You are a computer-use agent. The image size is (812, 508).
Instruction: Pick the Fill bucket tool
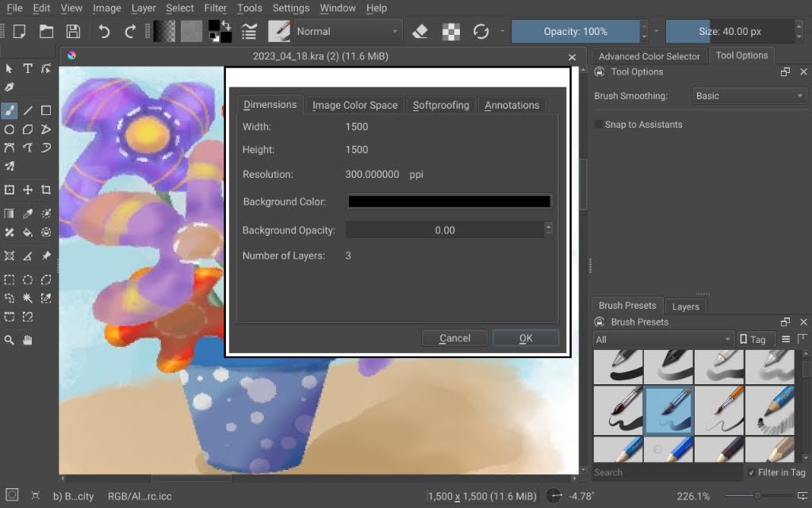[x=28, y=233]
